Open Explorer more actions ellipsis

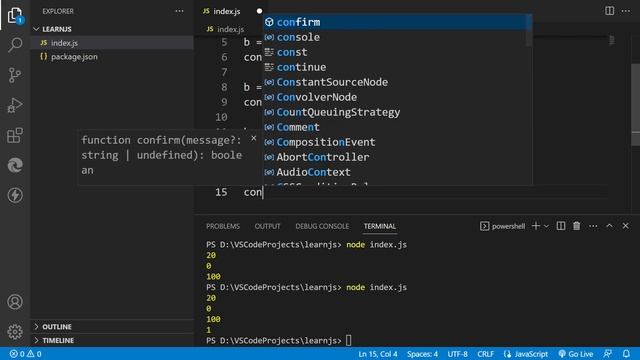tap(179, 11)
